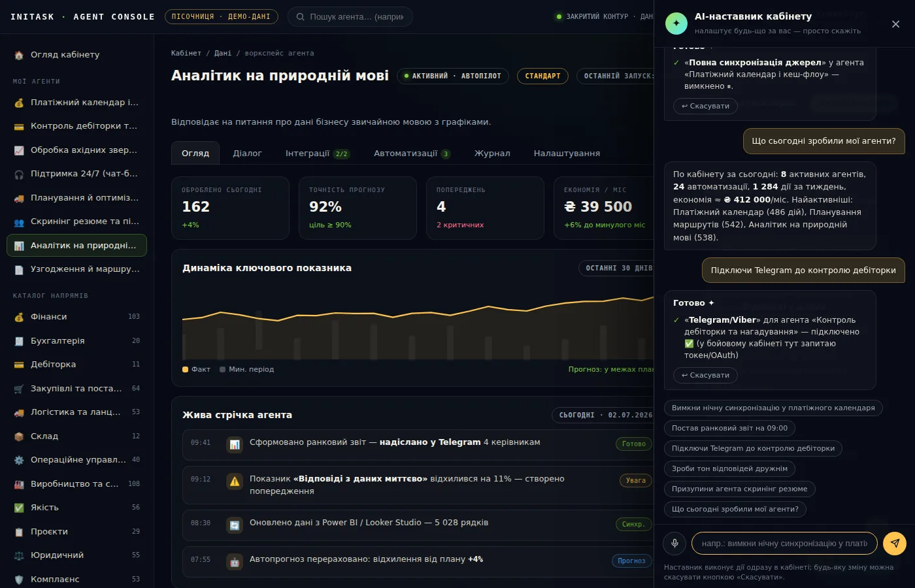Click Закупівлі та постачання cart icon
This screenshot has width=915, height=588.
point(19,389)
